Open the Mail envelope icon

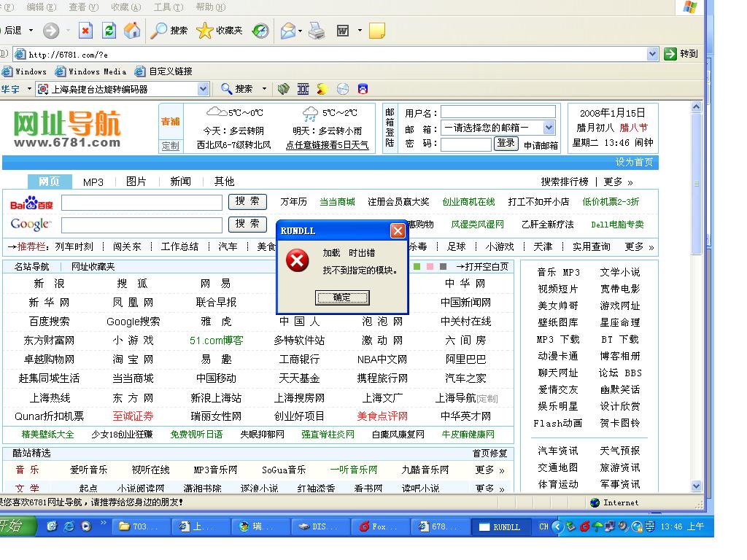[288, 31]
